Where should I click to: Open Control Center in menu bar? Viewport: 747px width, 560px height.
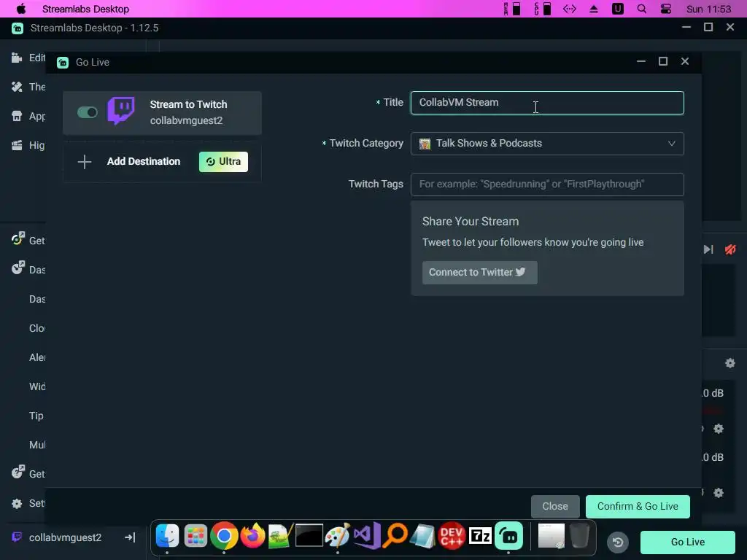(x=665, y=9)
